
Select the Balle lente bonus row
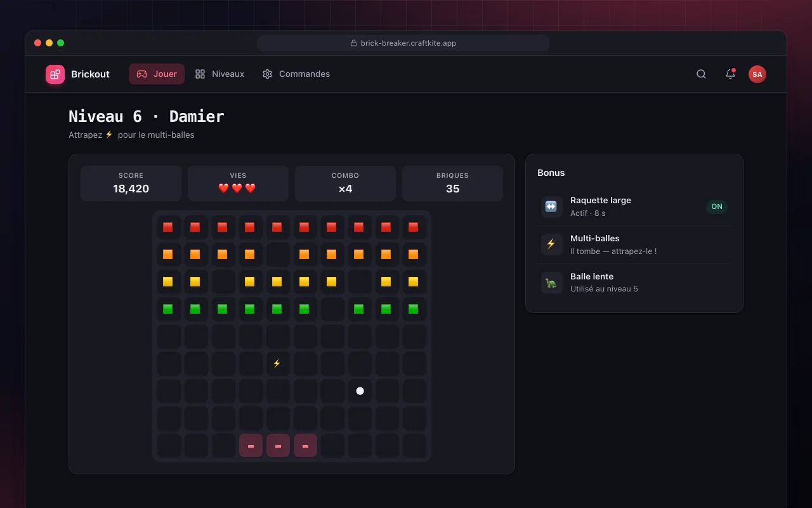pyautogui.click(x=634, y=283)
